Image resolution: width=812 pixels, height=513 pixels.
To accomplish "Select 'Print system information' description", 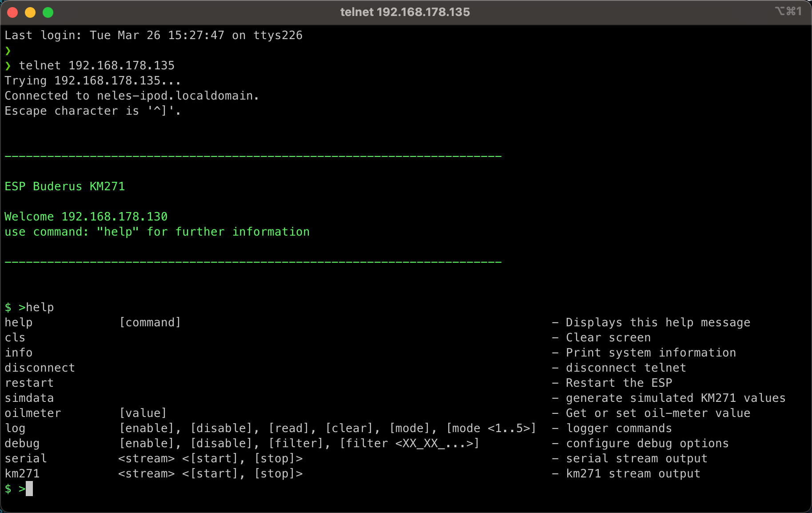I will tap(651, 353).
